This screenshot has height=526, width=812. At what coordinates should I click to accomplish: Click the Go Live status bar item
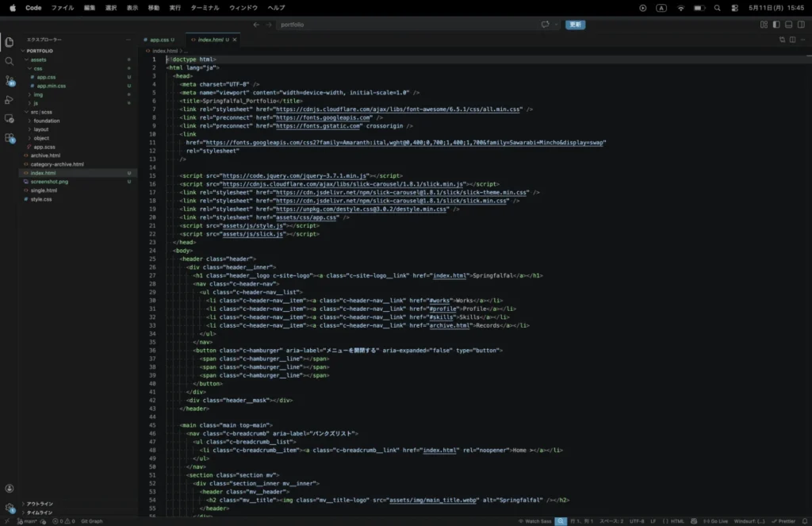point(715,520)
